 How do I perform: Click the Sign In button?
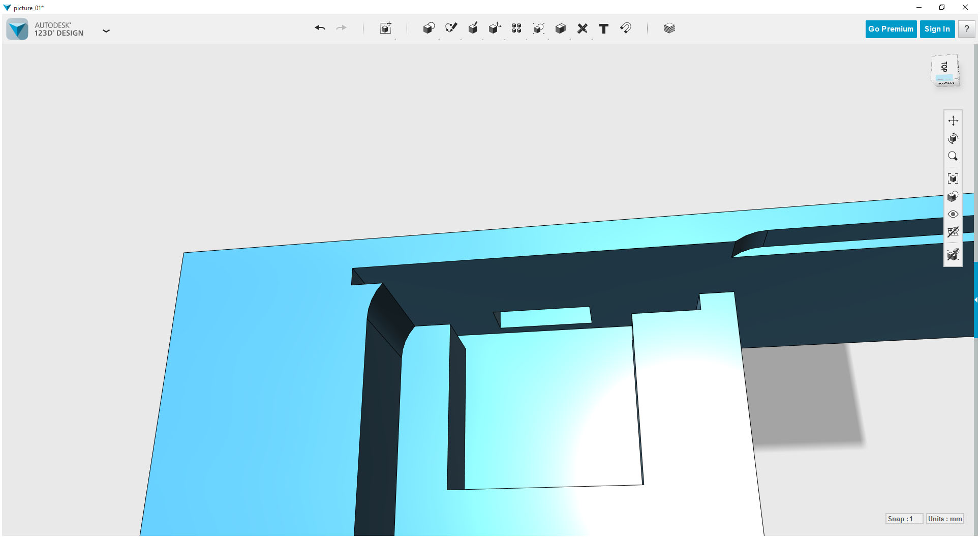[x=937, y=29]
